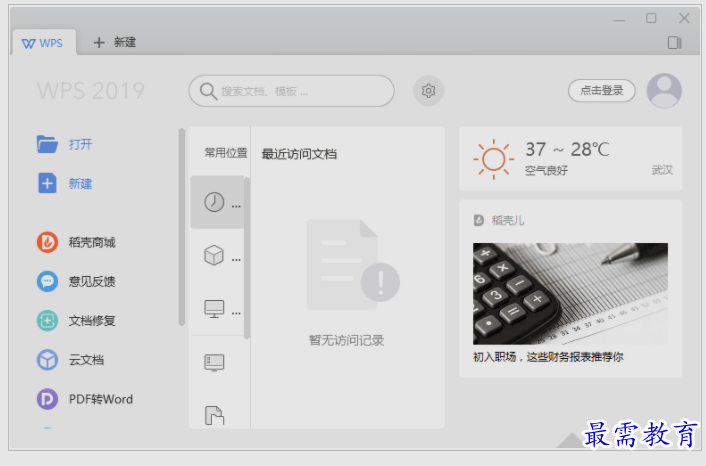
Task: Open 稻壳商城 orange icon
Action: [x=47, y=242]
